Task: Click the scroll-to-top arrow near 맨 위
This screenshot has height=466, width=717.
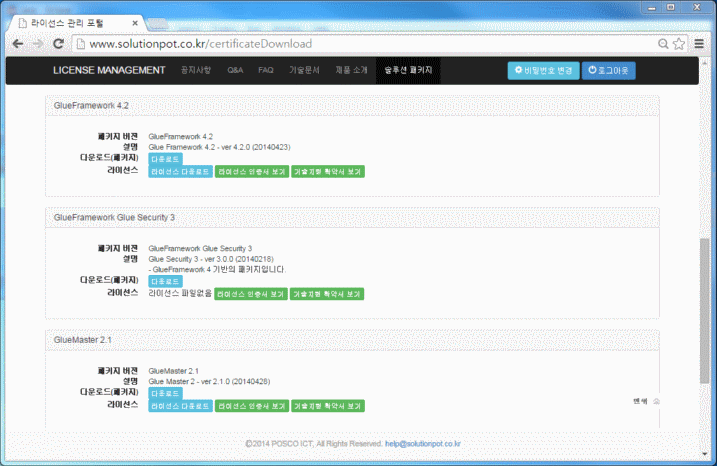Action: coord(656,401)
